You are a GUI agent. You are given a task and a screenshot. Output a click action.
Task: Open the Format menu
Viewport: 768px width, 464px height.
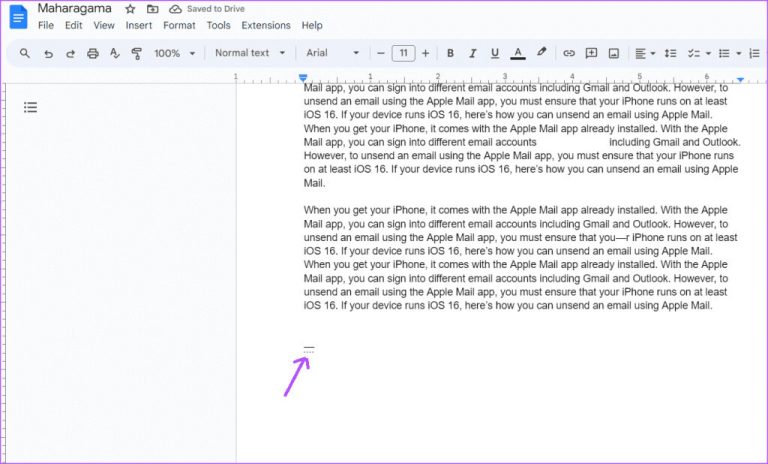179,25
